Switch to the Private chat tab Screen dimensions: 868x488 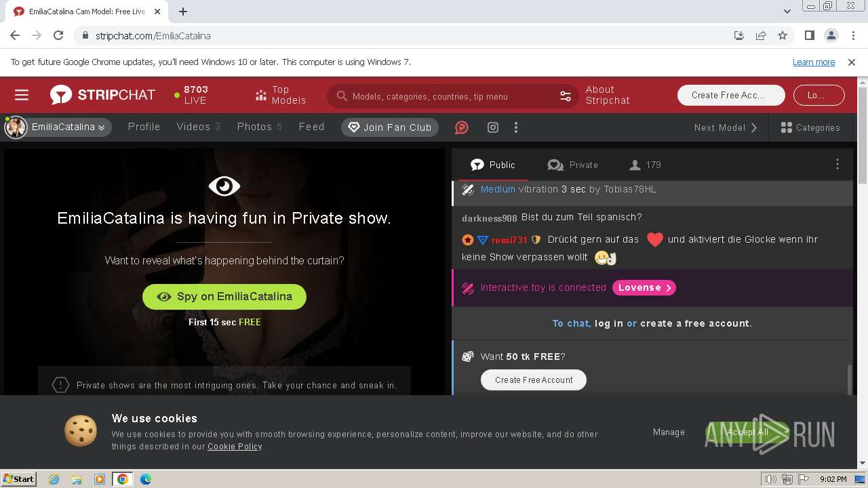573,165
